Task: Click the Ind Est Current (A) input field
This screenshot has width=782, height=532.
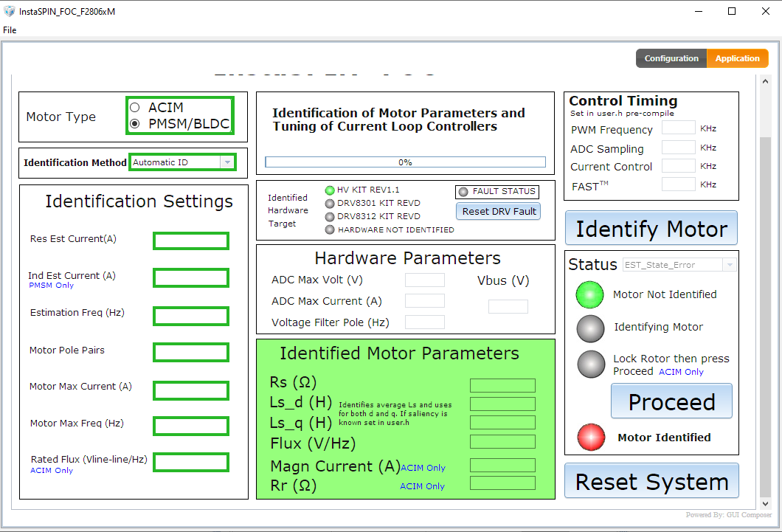Action: tap(191, 277)
